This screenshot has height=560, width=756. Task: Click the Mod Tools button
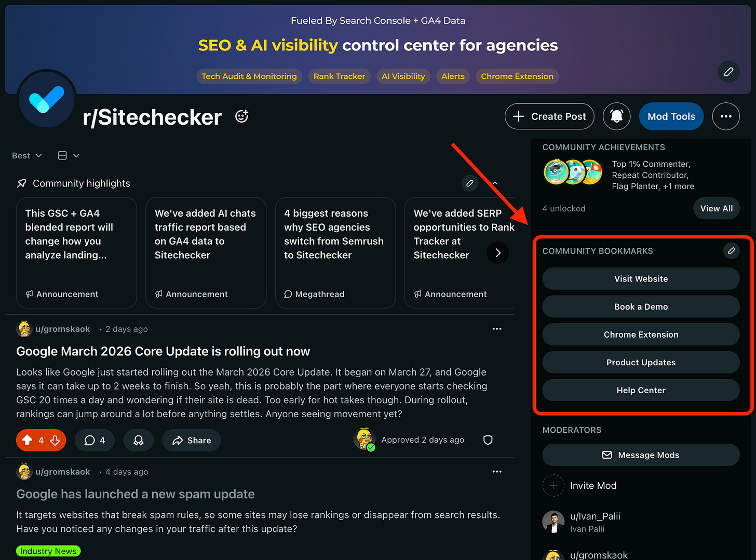click(x=671, y=116)
